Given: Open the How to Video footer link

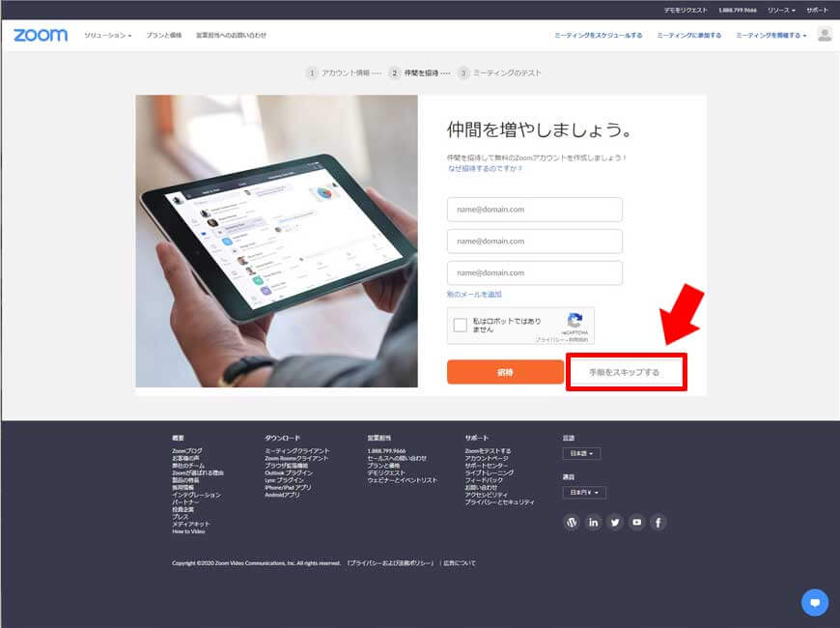Looking at the screenshot, I should (x=188, y=531).
